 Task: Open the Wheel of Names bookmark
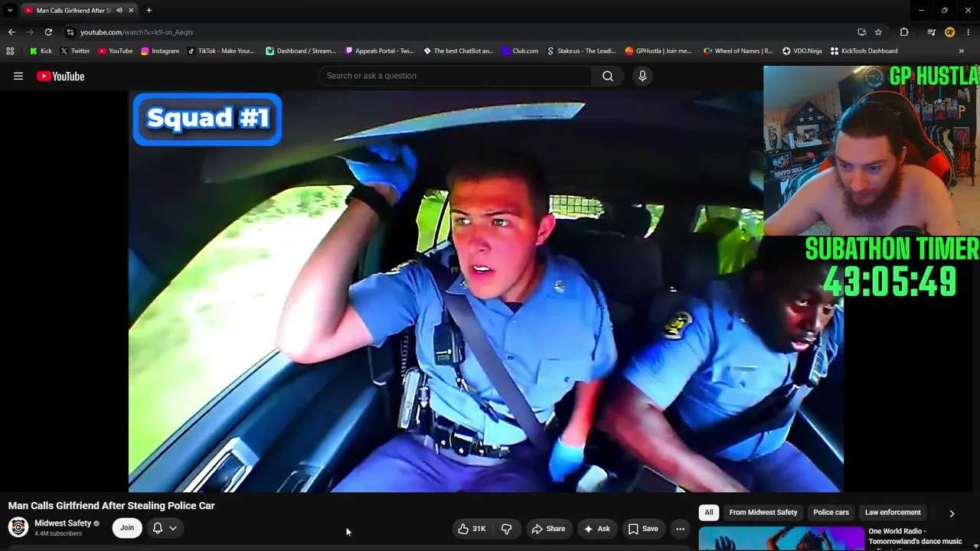coord(738,51)
